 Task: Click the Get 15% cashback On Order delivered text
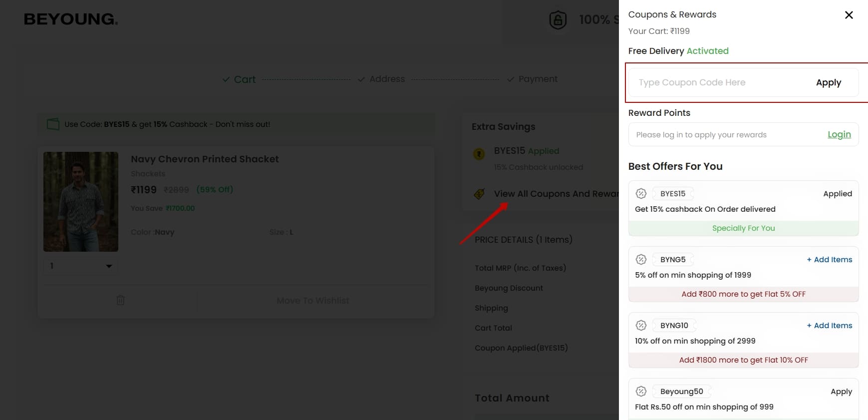point(705,209)
